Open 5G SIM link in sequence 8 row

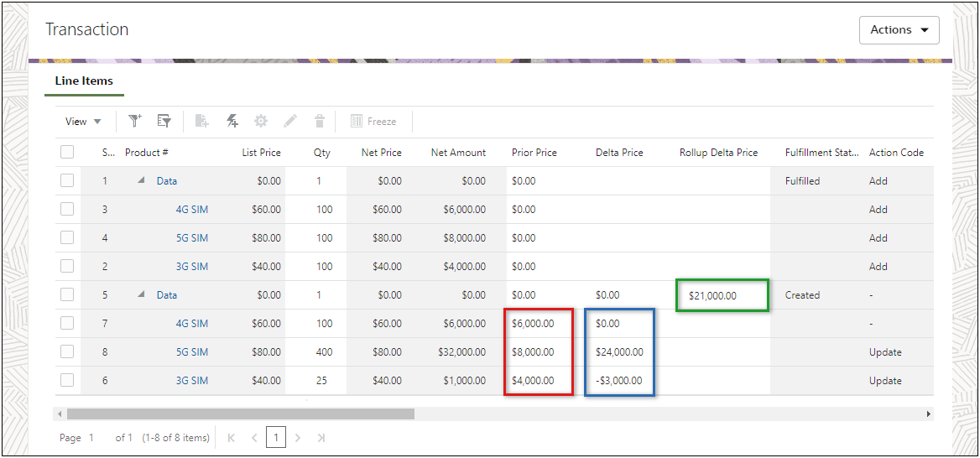pyautogui.click(x=192, y=352)
